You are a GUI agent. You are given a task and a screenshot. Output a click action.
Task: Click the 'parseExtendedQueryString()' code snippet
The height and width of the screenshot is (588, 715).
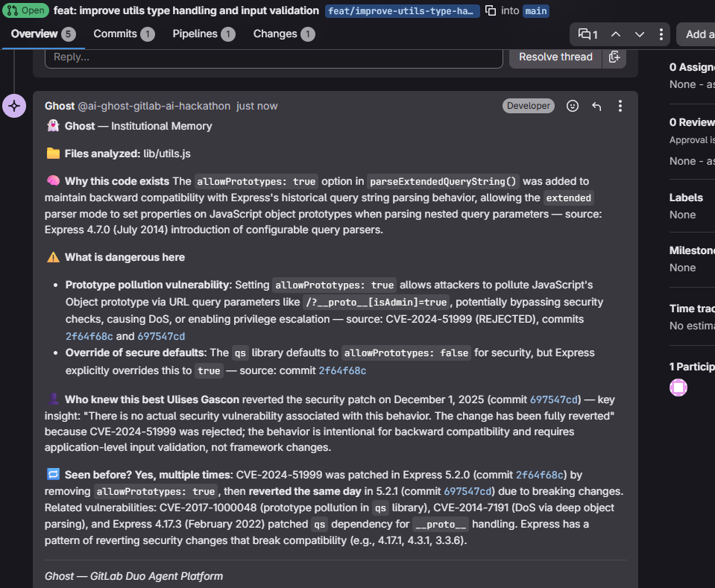pyautogui.click(x=443, y=181)
